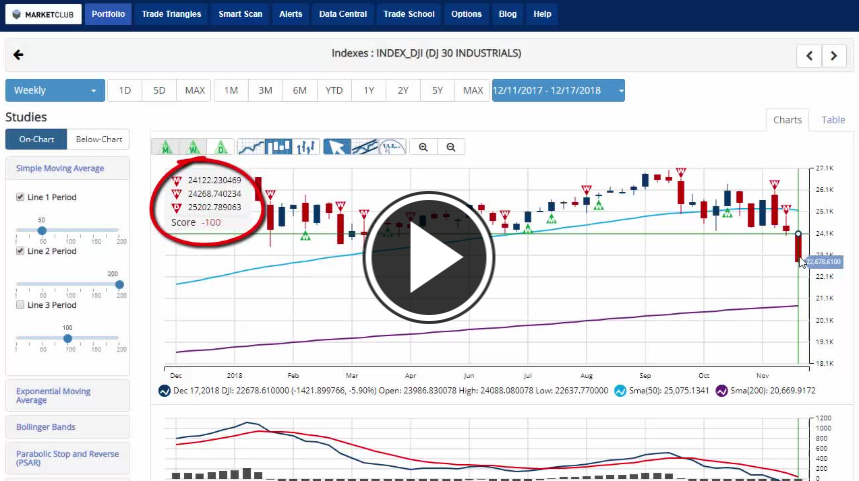Viewport: 859px width, 481px height.
Task: Select the pointer cursor tool
Action: [x=337, y=147]
